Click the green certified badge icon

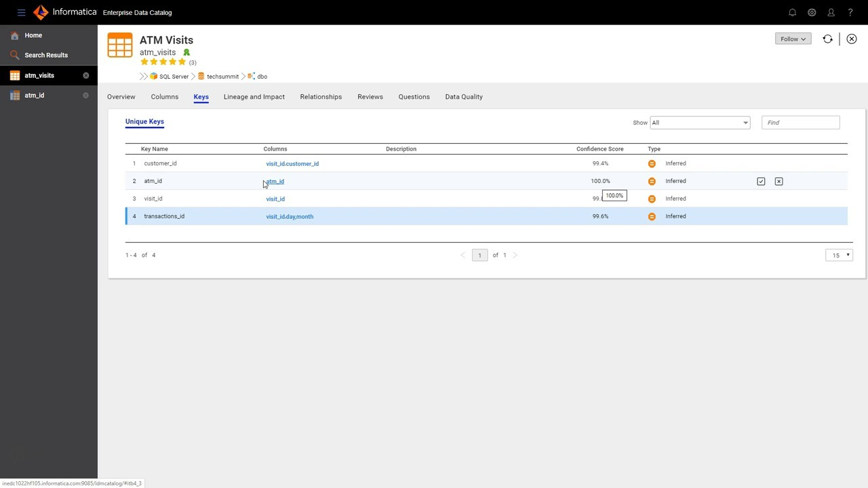[186, 52]
